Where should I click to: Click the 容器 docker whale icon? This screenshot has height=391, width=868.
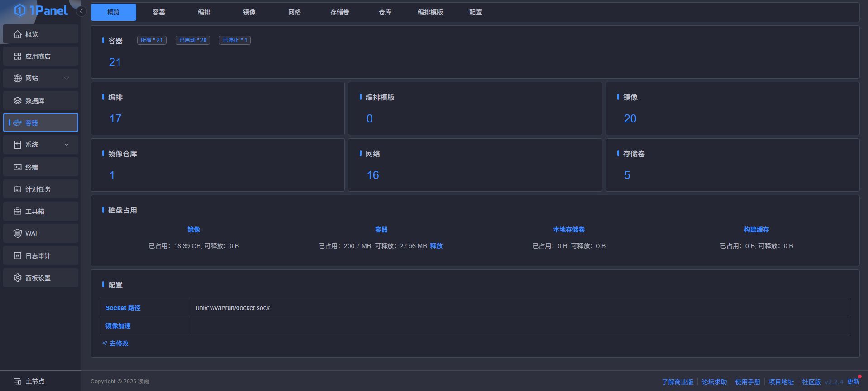pyautogui.click(x=18, y=122)
